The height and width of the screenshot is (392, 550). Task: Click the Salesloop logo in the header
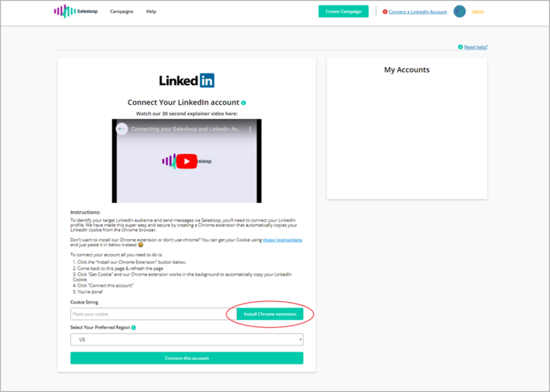click(76, 11)
